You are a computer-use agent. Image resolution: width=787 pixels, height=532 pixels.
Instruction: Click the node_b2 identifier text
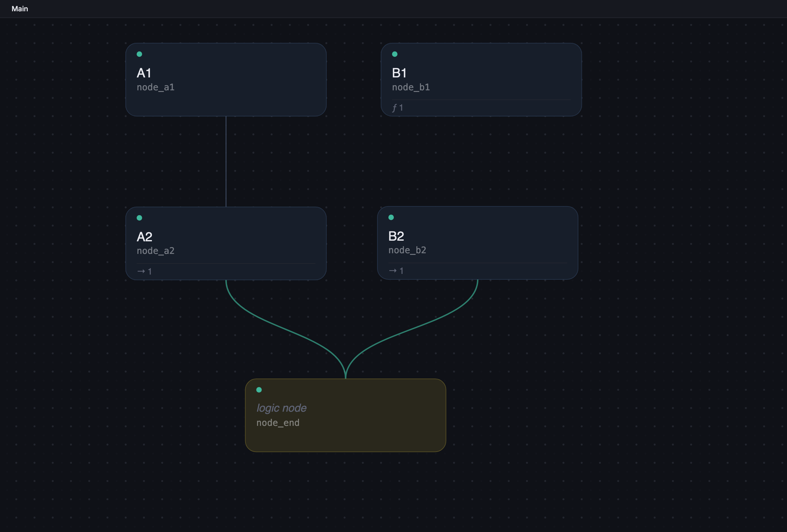click(407, 250)
